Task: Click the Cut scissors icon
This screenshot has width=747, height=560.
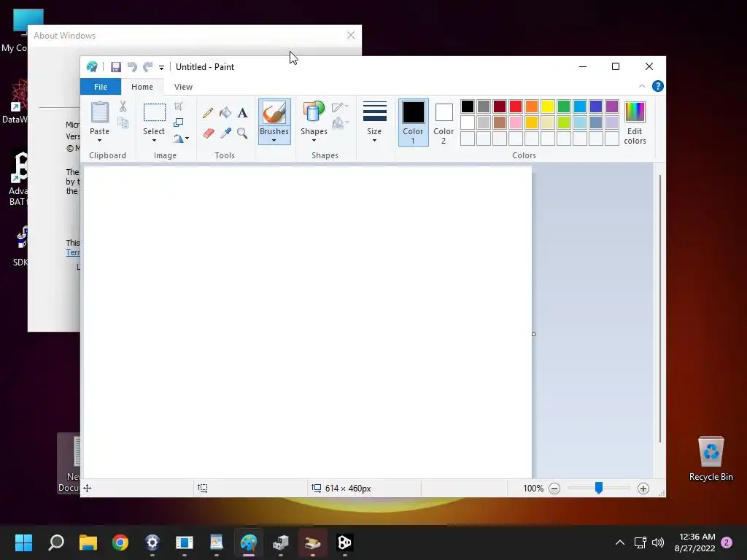Action: pos(123,106)
